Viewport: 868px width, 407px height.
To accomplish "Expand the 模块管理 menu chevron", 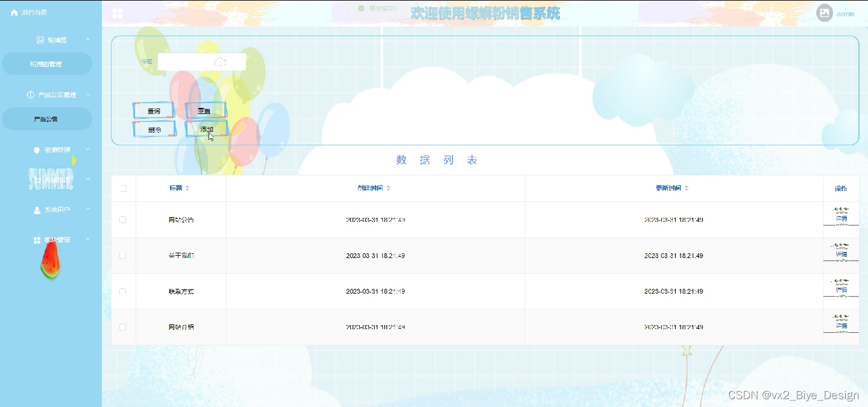I will [x=88, y=239].
